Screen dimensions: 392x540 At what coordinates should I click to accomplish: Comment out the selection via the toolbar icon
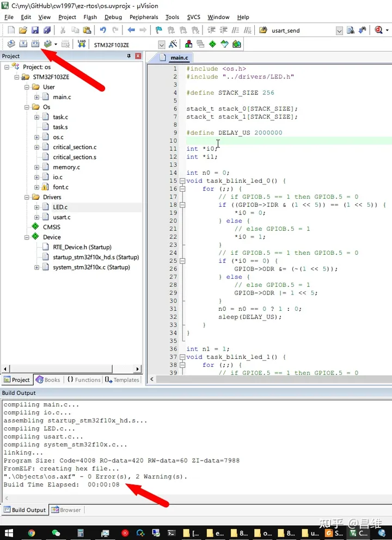[x=235, y=30]
